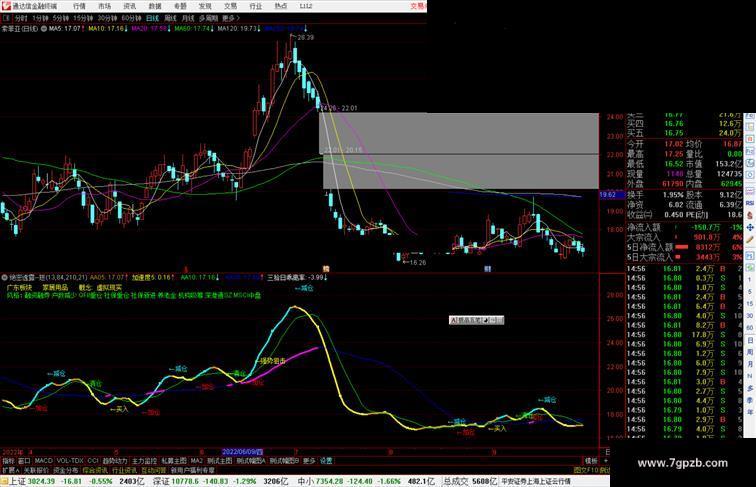Image resolution: width=756 pixels, height=487 pixels.
Task: Select the 趋势动力 indicator
Action: point(115,461)
